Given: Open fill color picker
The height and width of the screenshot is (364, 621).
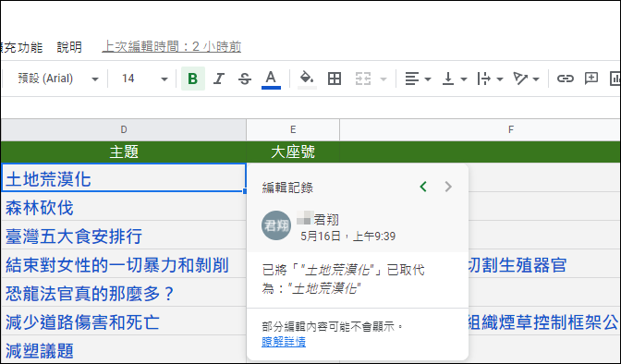Looking at the screenshot, I should click(307, 79).
